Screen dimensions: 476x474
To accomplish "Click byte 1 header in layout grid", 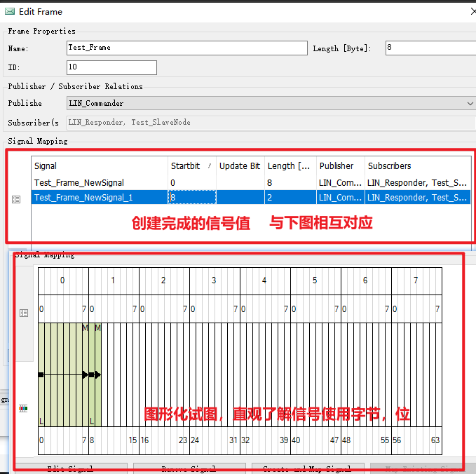I will (114, 280).
